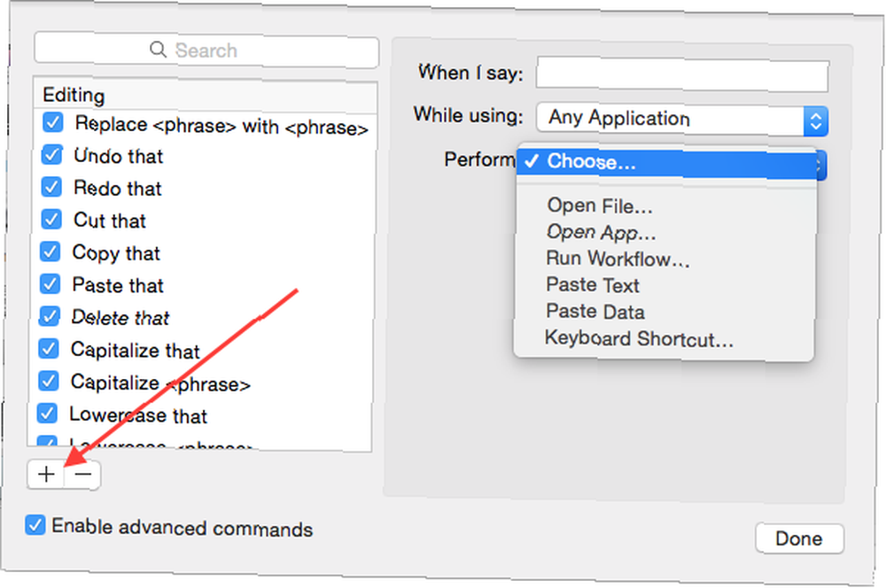Screen dimensions: 886x588
Task: Click the magnifier icon in Search field
Action: (x=159, y=49)
